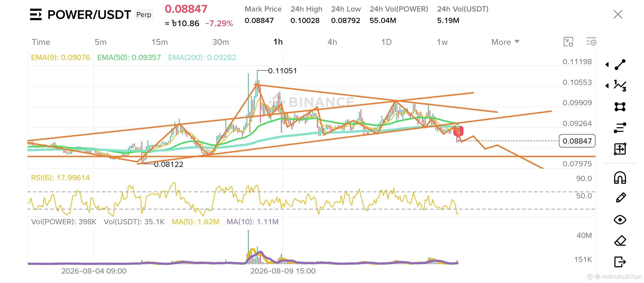Select the horizontal lines level tool
Viewport: 644px width, 283px height.
coord(620,128)
